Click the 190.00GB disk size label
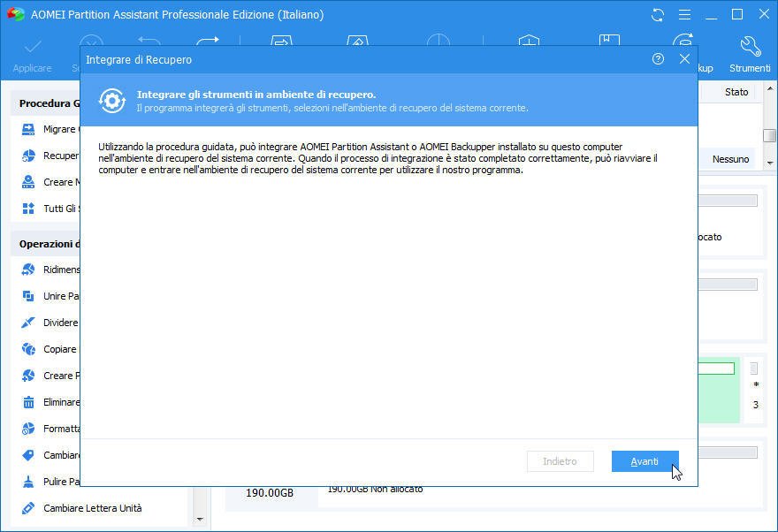 270,493
